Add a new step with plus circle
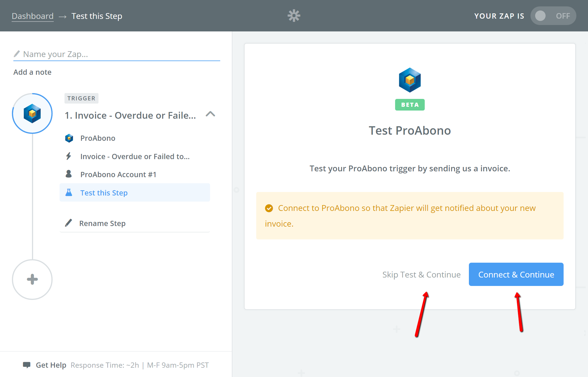Screen dimensions: 588x377 coord(32,280)
